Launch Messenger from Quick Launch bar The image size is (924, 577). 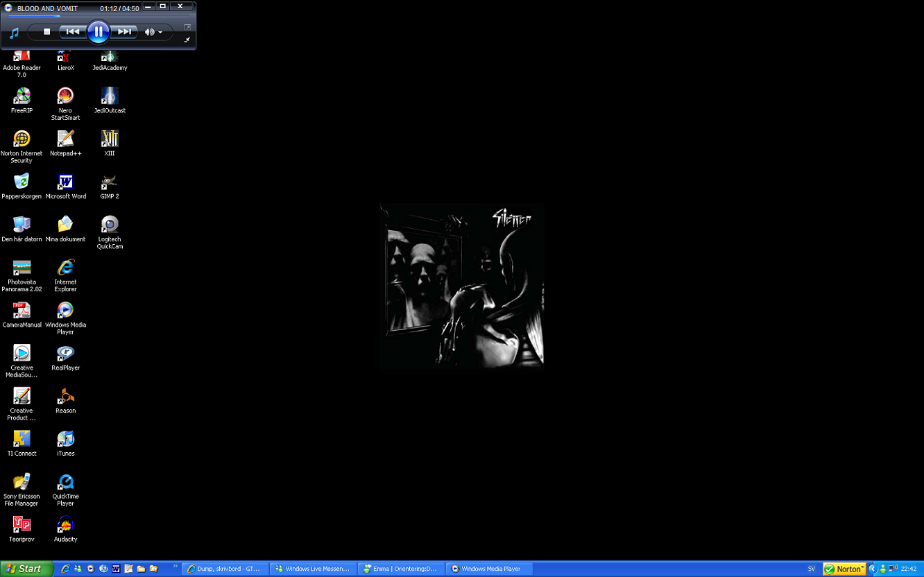click(78, 569)
